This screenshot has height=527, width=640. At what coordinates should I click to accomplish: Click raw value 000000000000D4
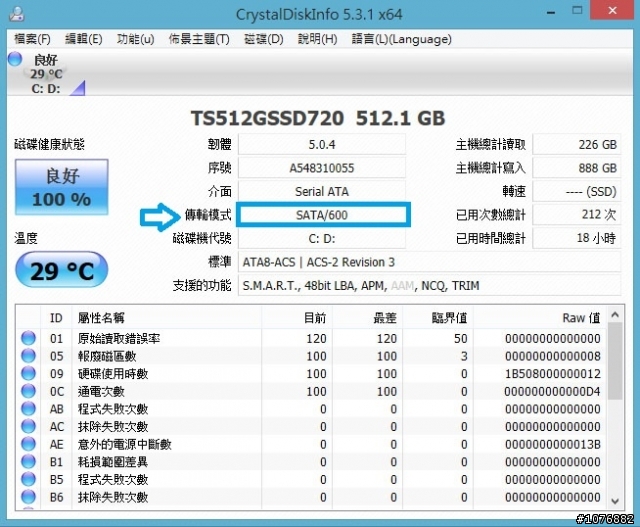[x=553, y=391]
